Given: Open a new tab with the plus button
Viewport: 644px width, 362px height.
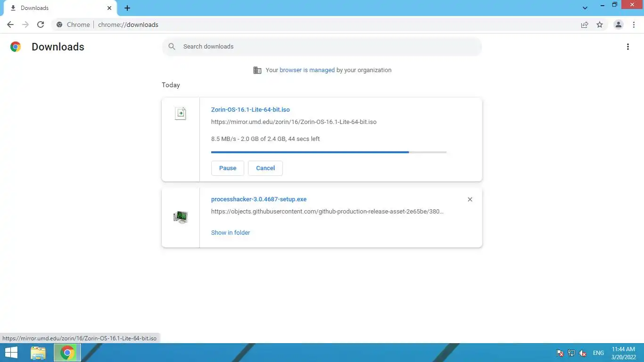Looking at the screenshot, I should (x=127, y=8).
